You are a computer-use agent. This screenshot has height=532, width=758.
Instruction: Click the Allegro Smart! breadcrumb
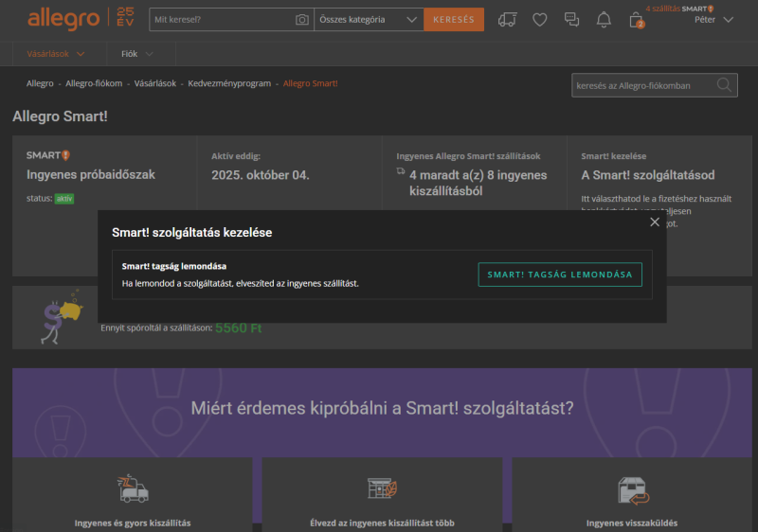click(x=311, y=83)
